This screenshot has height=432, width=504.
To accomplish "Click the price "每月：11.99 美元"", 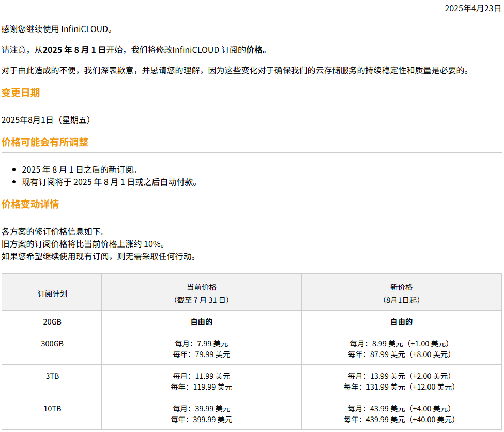I will [202, 376].
